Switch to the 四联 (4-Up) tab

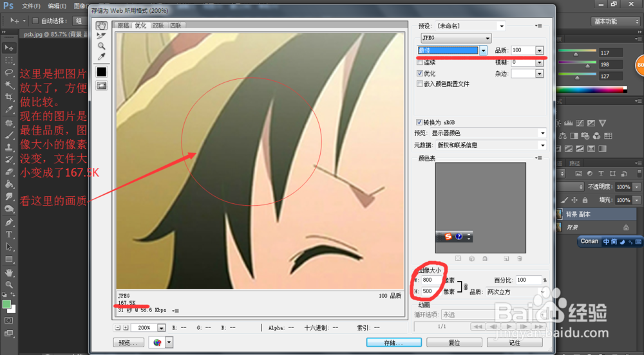(x=176, y=26)
